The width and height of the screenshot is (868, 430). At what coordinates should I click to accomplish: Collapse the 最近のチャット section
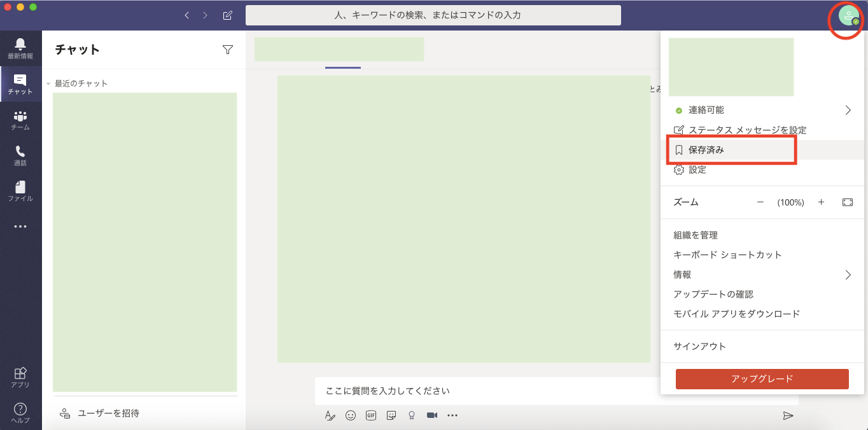coord(48,83)
